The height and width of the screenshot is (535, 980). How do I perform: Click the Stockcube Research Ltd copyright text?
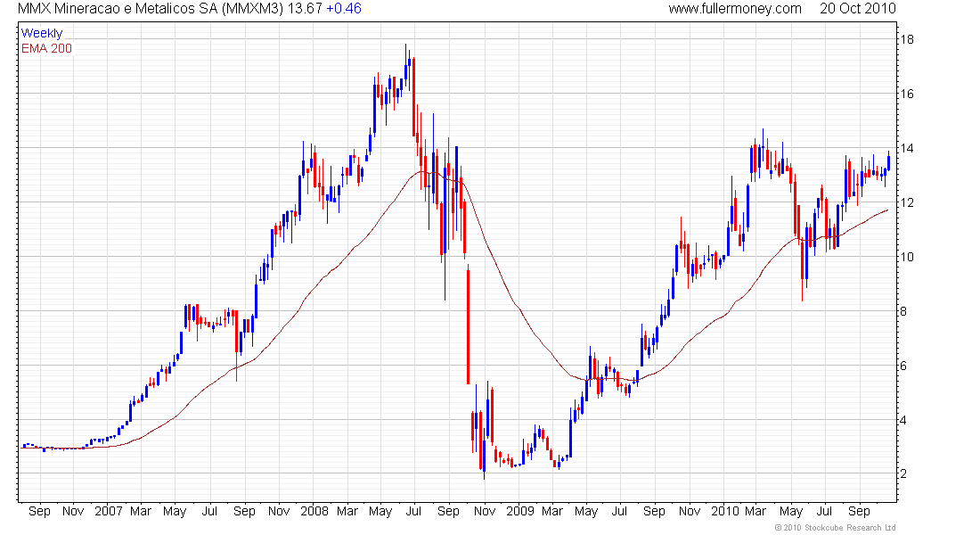(x=835, y=528)
